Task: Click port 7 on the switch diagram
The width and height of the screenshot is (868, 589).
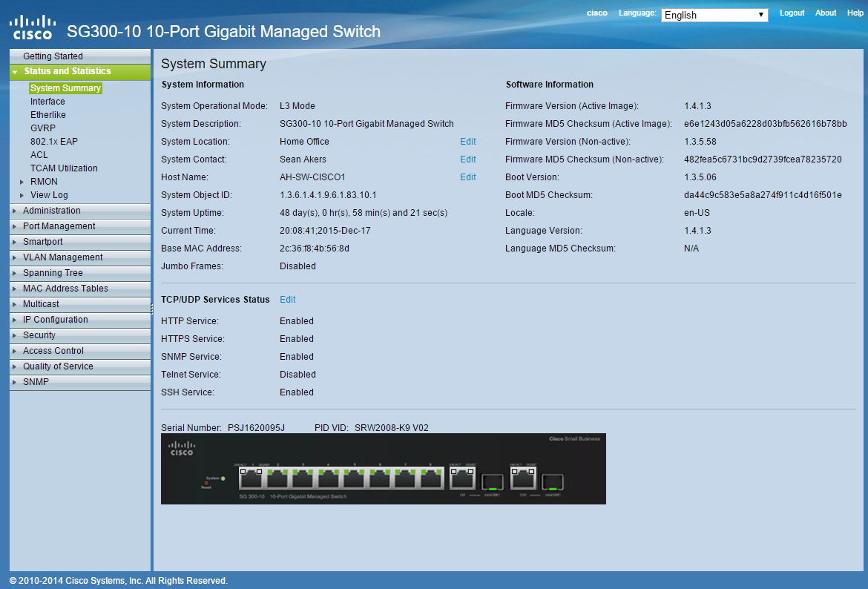Action: pos(405,478)
